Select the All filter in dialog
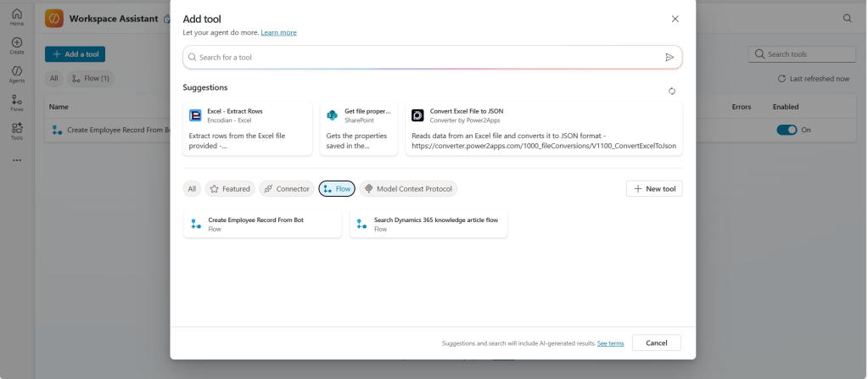Image resolution: width=868 pixels, height=379 pixels. (192, 188)
